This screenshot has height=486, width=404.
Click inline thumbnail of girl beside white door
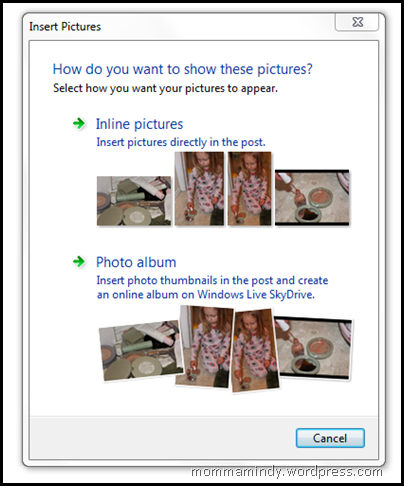[x=199, y=189]
